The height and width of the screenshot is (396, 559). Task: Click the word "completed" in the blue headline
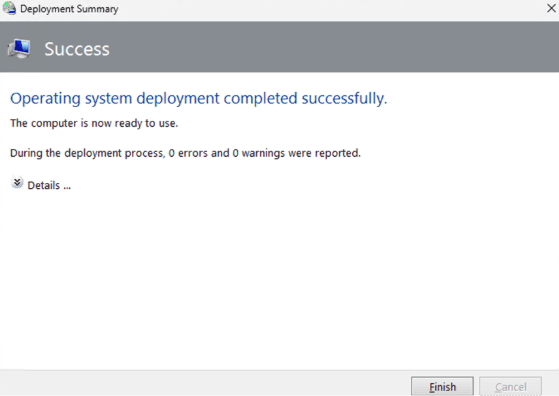click(x=260, y=98)
